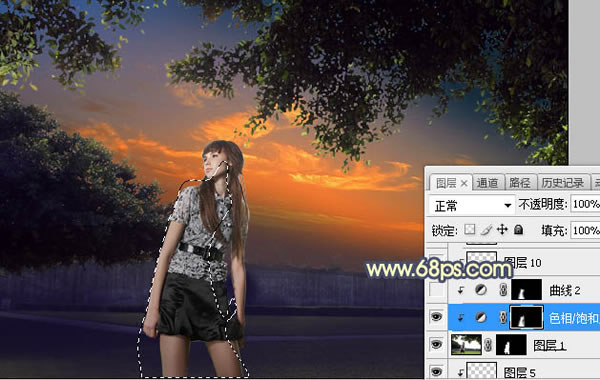Hide the 色相/饱和 adjustment layer

click(437, 317)
